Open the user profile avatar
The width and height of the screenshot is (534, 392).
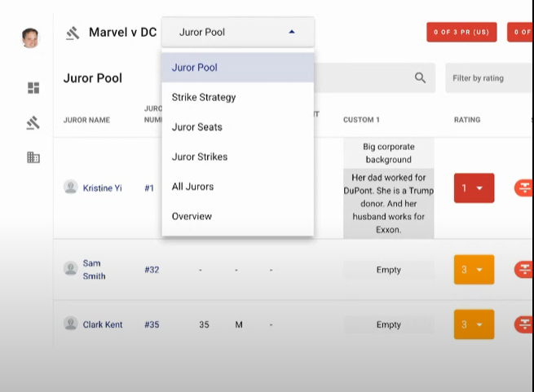pyautogui.click(x=30, y=37)
